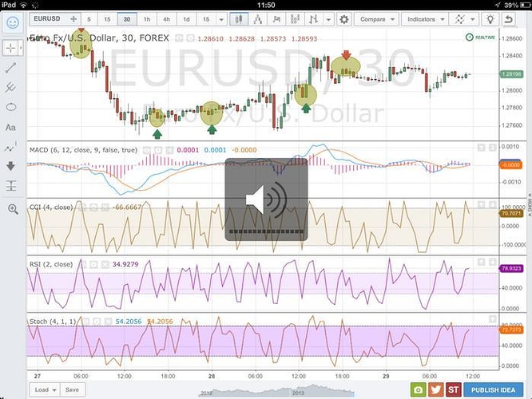This screenshot has height=399, width=532.
Task: Expand the cursor tool options arrow
Action: click(x=21, y=48)
